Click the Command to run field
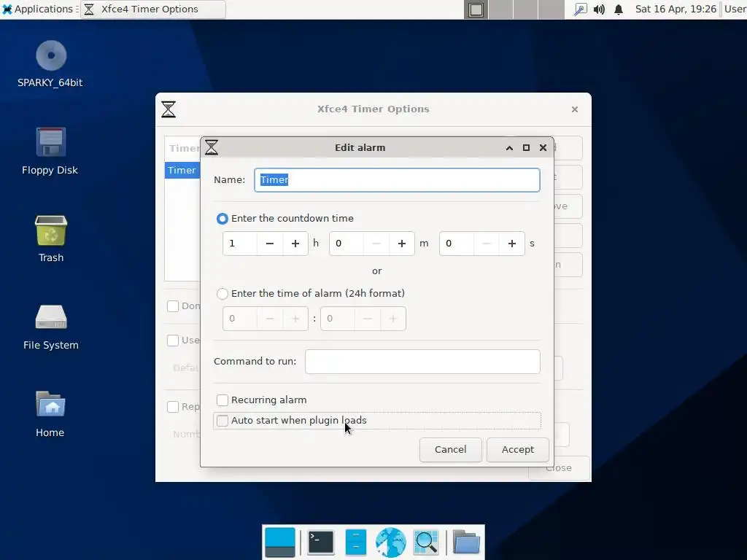The width and height of the screenshot is (747, 560). 422,362
